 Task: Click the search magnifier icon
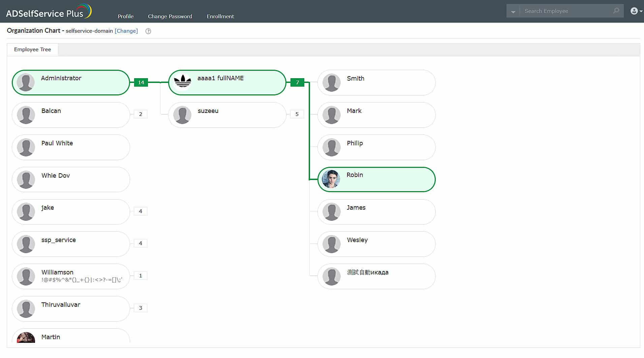(x=616, y=11)
